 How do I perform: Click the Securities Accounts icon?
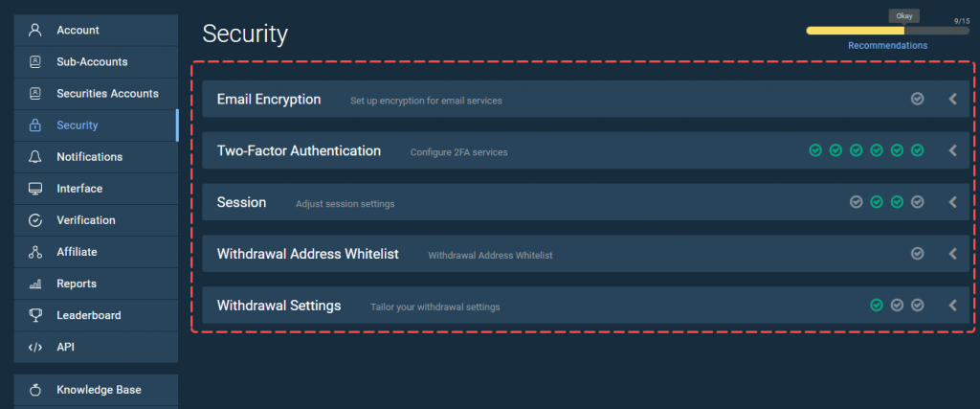[35, 93]
